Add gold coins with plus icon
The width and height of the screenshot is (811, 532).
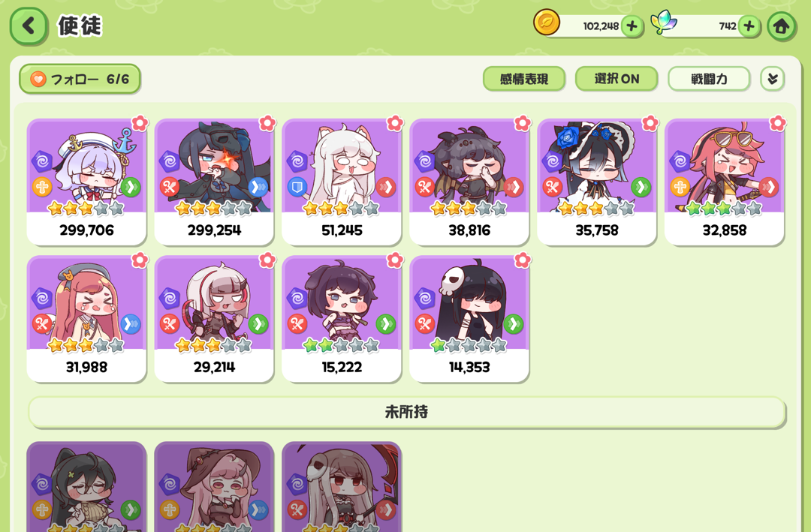coord(632,26)
